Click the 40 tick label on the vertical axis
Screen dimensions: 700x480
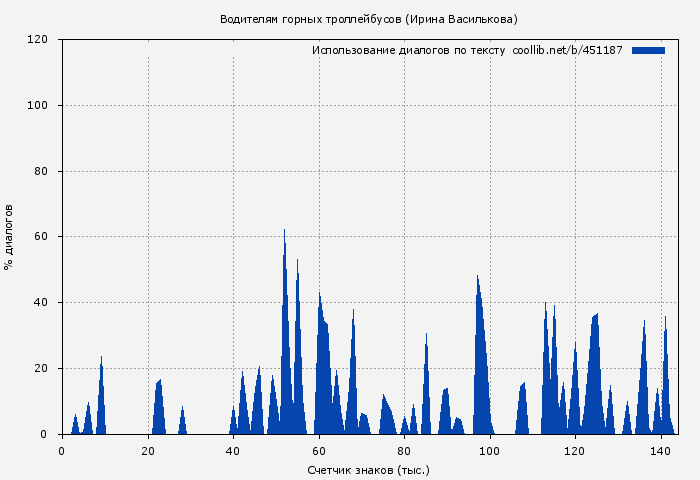(41, 303)
